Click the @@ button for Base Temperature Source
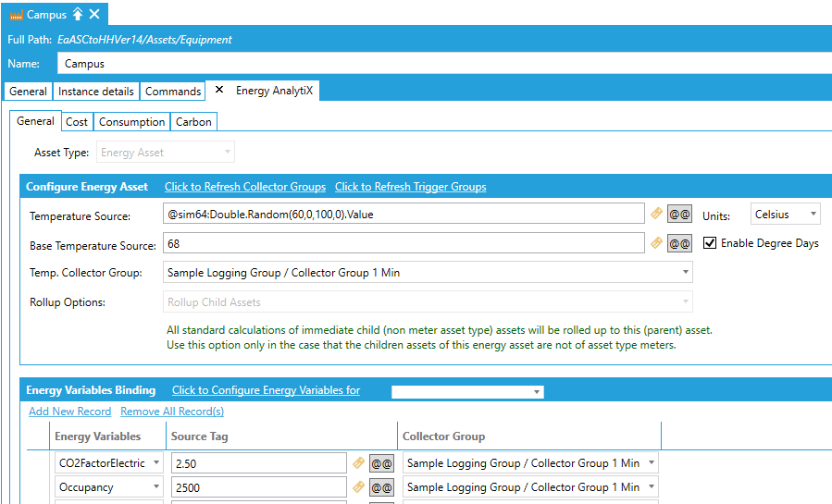The height and width of the screenshot is (504, 832). point(680,244)
